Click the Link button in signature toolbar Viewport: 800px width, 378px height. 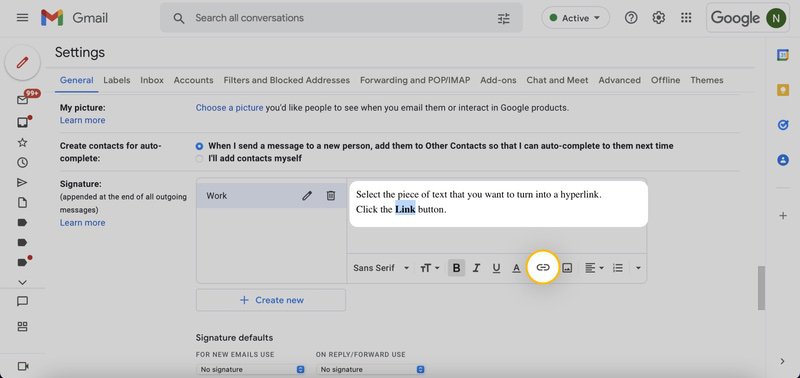pyautogui.click(x=543, y=267)
